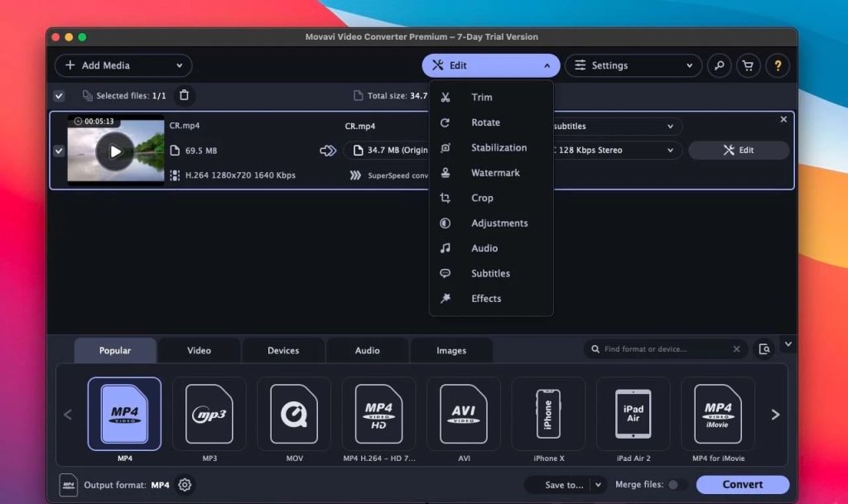Expand the Add Media dropdown

(179, 65)
